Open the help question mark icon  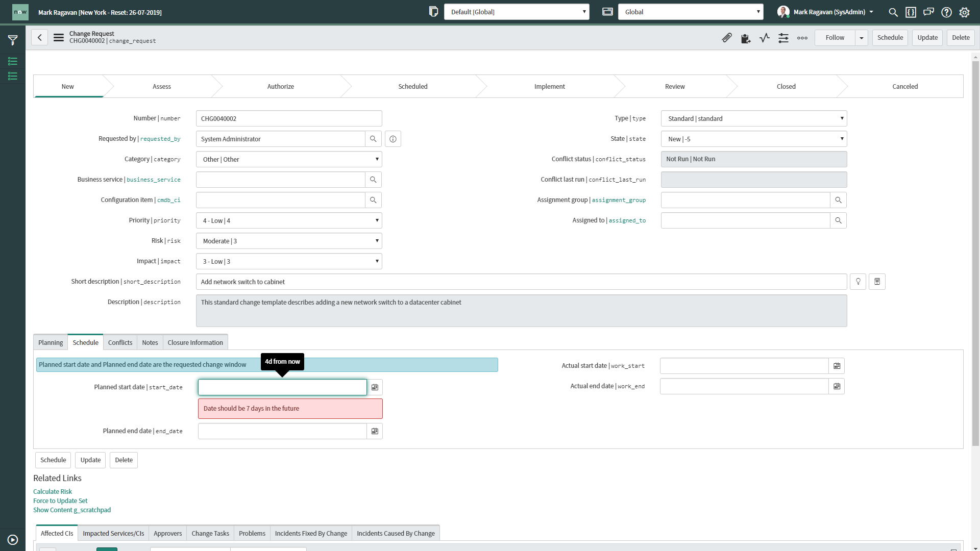pos(946,12)
